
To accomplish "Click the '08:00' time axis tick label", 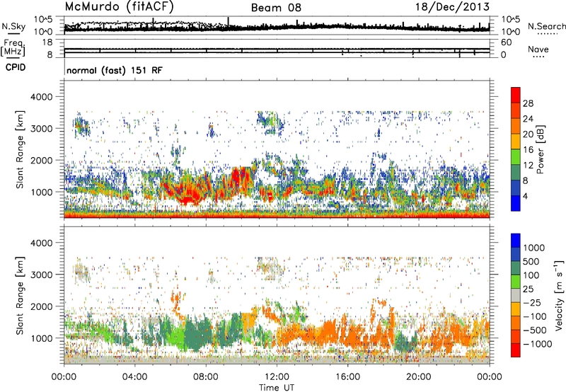I will [x=206, y=377].
